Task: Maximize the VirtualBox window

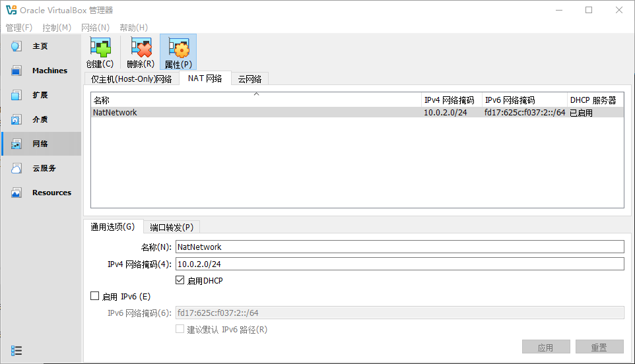Action: point(589,10)
